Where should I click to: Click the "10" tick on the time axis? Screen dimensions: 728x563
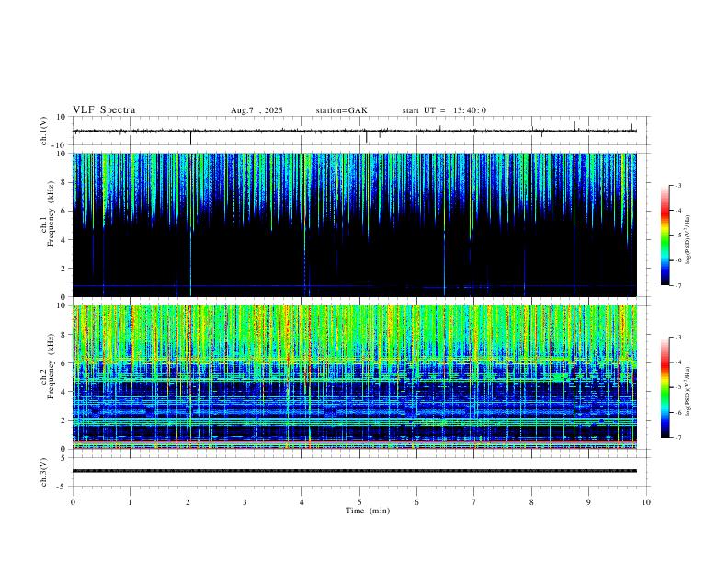coord(646,502)
